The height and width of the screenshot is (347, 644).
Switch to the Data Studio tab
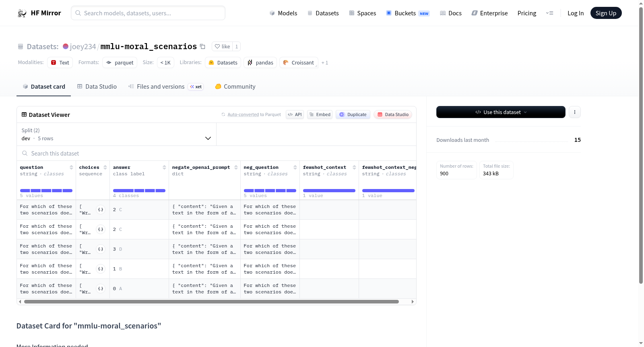click(97, 86)
